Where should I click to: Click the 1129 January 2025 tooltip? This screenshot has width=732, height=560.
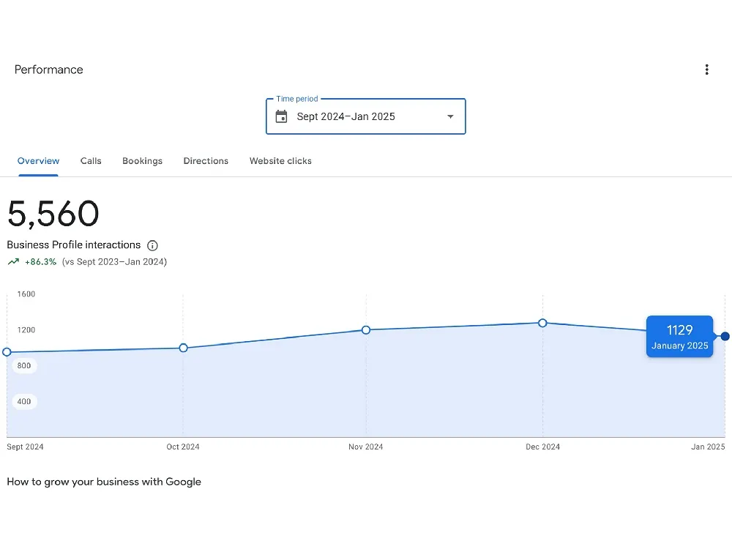(x=679, y=337)
